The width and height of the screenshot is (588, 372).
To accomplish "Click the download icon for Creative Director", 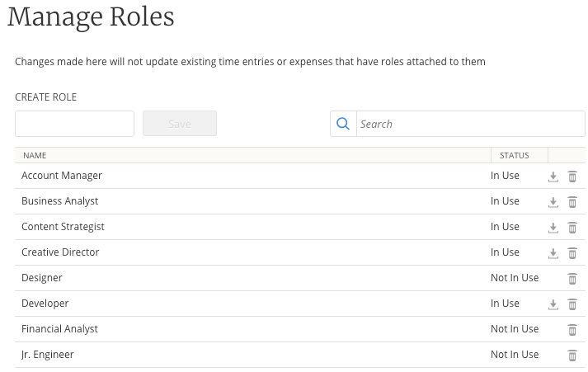I will tap(553, 253).
